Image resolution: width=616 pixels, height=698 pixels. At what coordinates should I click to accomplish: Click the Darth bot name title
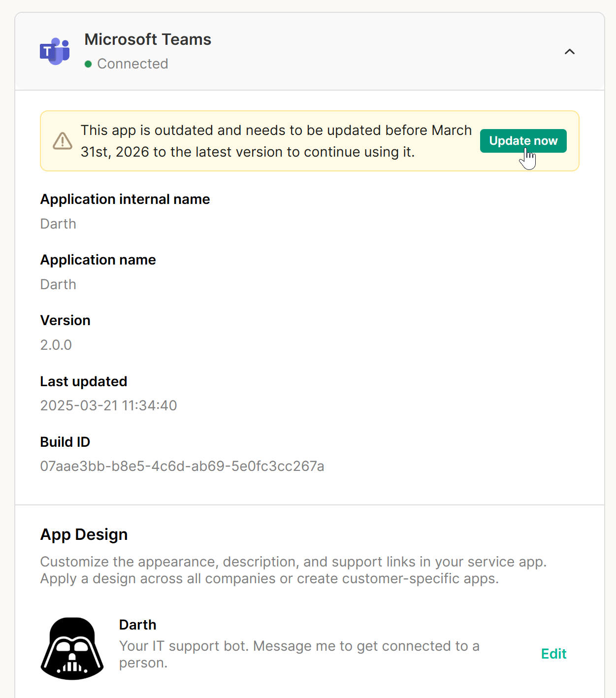pos(138,625)
